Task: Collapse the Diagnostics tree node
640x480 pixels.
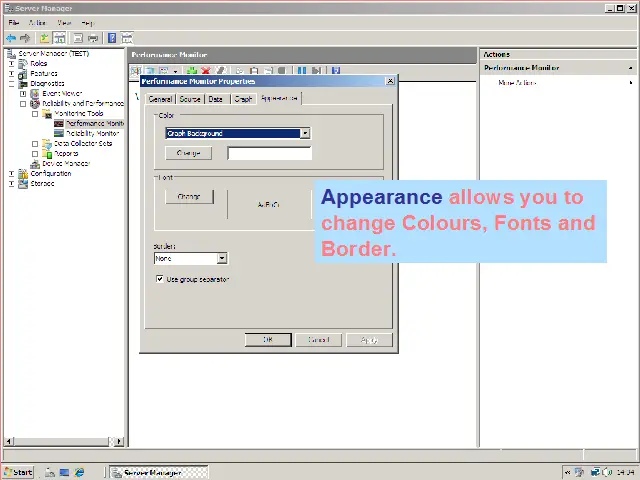Action: (12, 83)
